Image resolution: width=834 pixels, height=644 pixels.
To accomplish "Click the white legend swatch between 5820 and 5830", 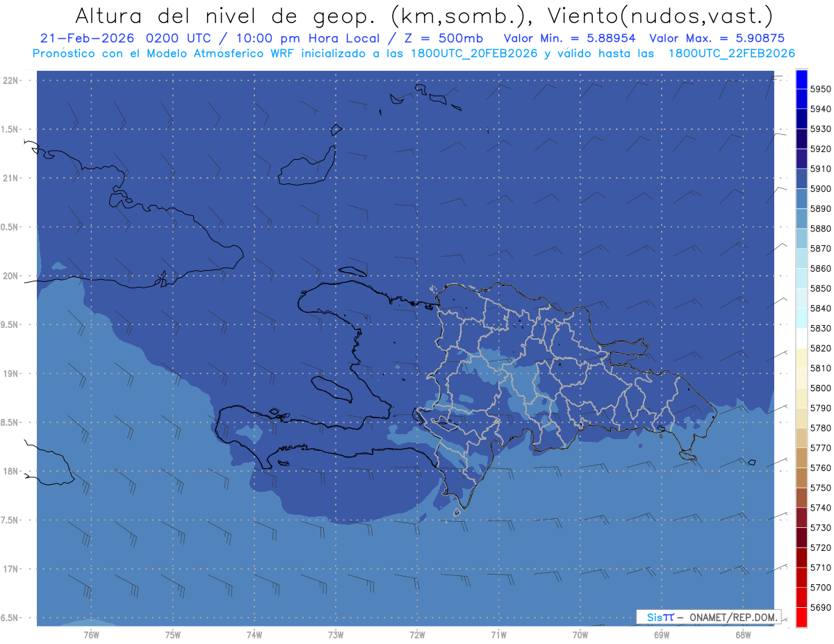I will tap(801, 338).
